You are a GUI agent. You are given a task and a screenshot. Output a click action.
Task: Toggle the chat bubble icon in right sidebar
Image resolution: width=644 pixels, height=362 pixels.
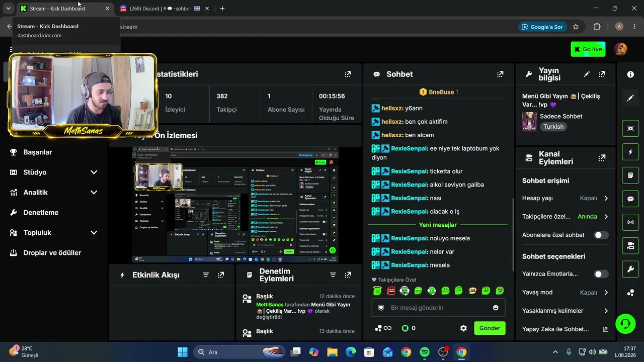630,199
